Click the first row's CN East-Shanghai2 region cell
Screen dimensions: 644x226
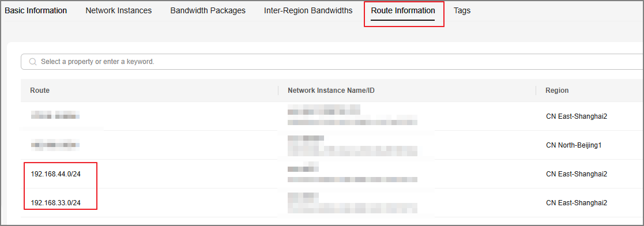pyautogui.click(x=577, y=116)
